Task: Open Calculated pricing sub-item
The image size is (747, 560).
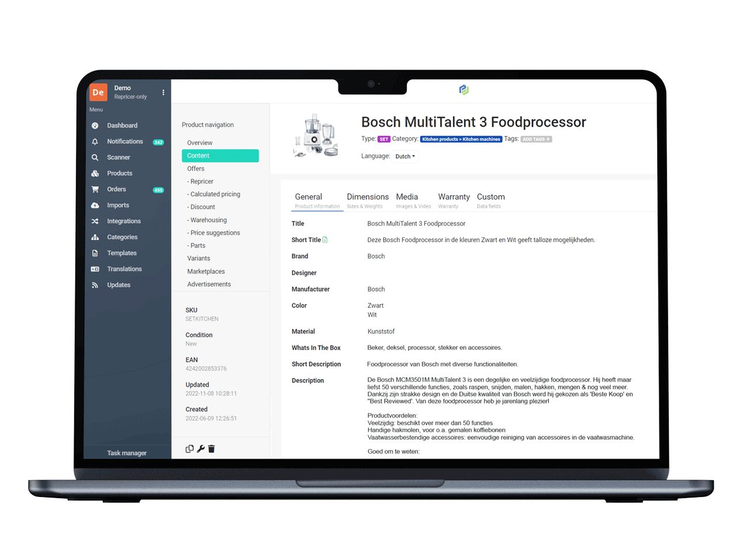Action: [214, 194]
